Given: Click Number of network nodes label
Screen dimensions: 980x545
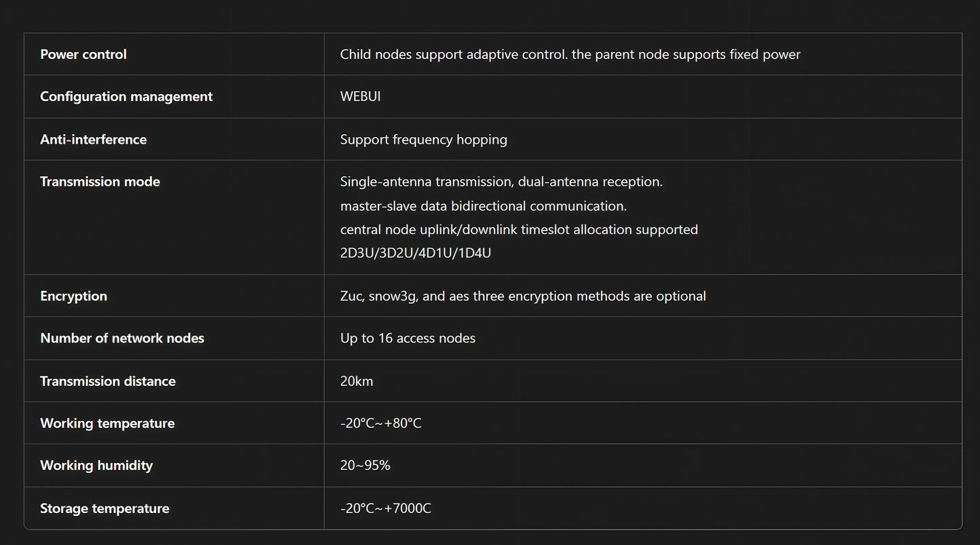Looking at the screenshot, I should (x=122, y=338).
